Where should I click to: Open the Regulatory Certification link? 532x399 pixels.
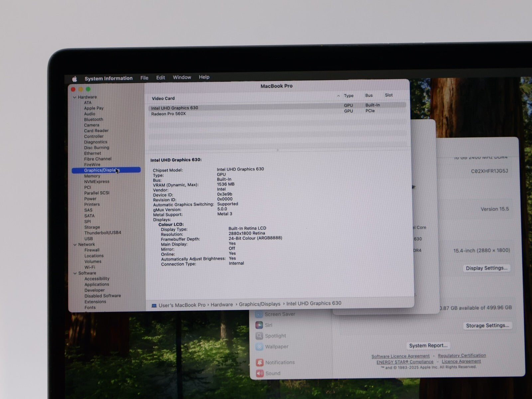pyautogui.click(x=462, y=356)
